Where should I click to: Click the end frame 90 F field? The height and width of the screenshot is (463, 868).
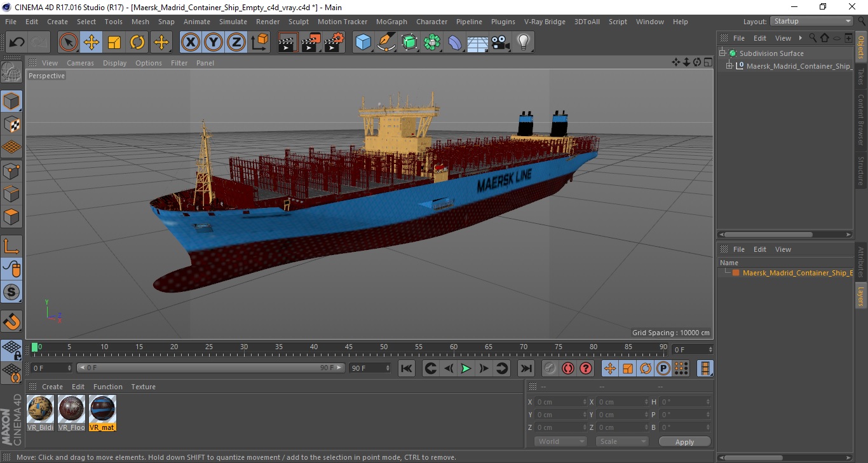point(370,368)
